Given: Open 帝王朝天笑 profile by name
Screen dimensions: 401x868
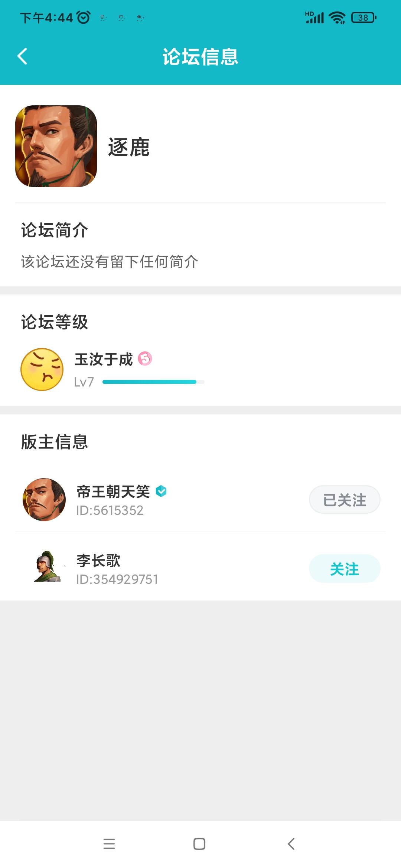Looking at the screenshot, I should [x=113, y=491].
